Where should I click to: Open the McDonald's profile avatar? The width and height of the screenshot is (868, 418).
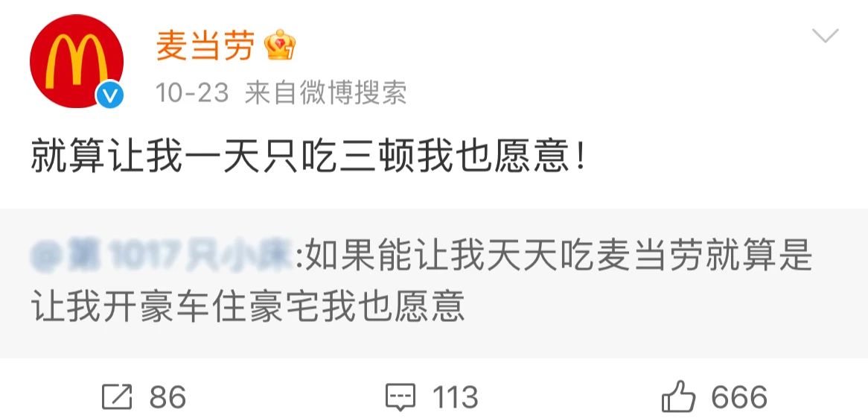click(x=77, y=62)
